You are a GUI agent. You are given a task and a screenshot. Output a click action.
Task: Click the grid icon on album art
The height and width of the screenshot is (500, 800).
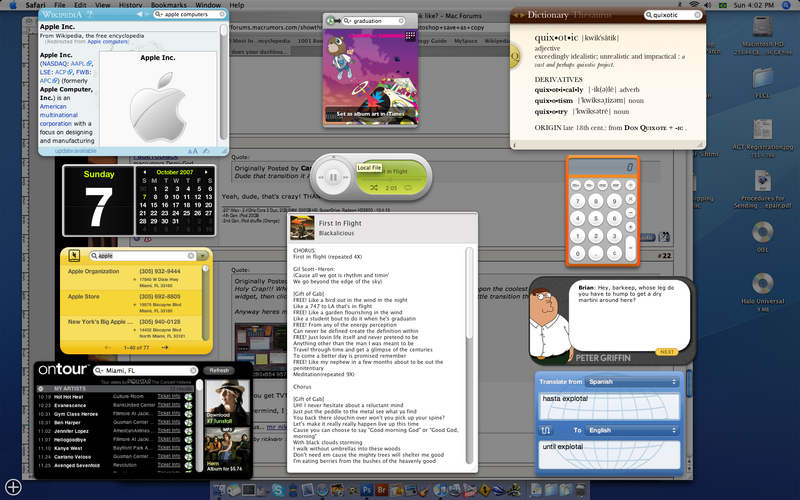tap(410, 36)
